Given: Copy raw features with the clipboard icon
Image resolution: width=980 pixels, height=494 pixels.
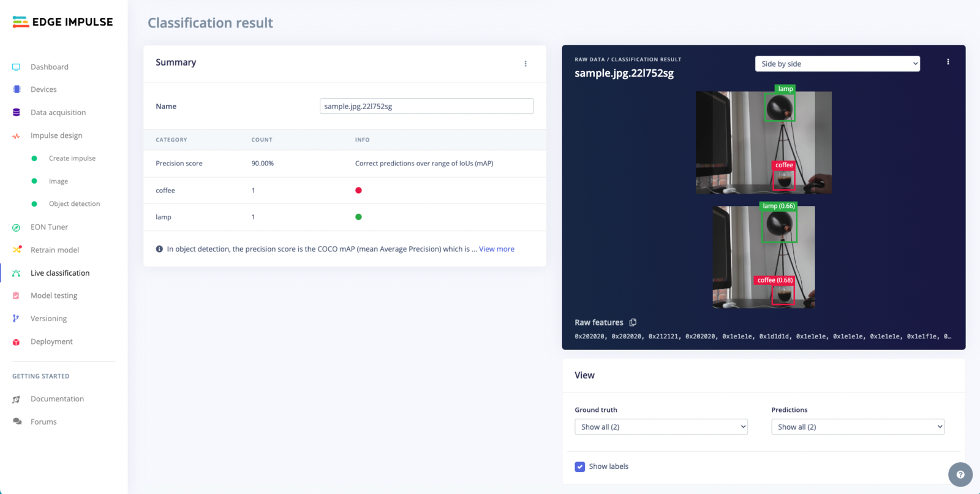Looking at the screenshot, I should (633, 322).
